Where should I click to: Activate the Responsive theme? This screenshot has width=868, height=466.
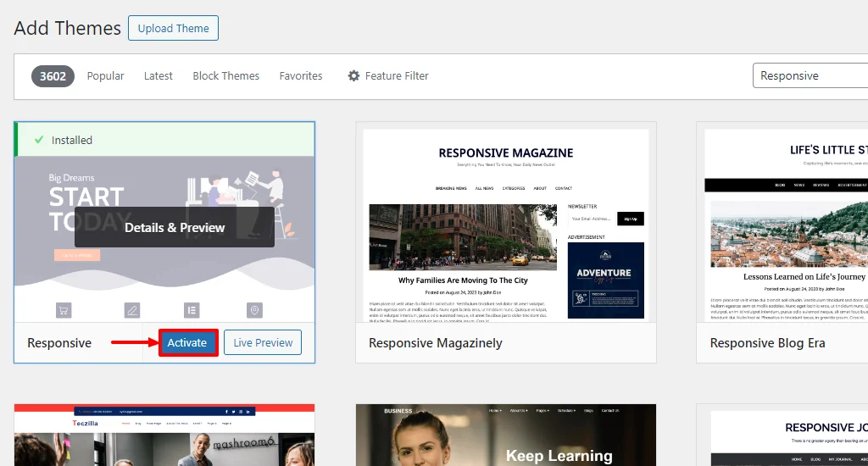[x=187, y=342]
